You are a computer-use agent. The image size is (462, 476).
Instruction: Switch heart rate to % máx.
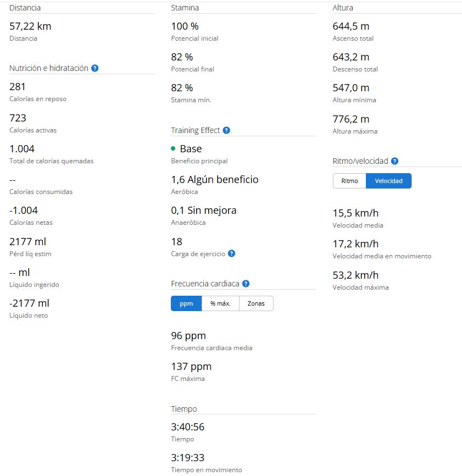pyautogui.click(x=220, y=303)
